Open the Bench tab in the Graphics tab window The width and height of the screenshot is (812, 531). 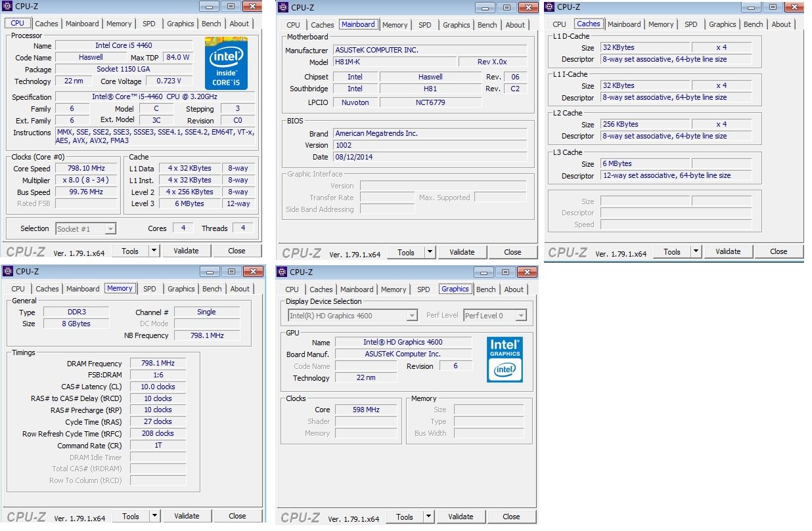(486, 289)
